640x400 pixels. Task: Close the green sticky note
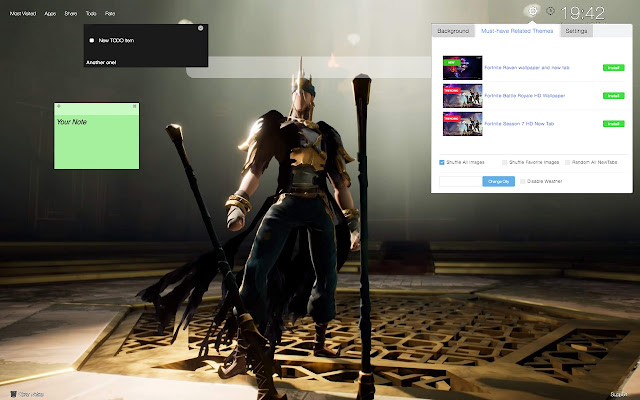(x=135, y=106)
